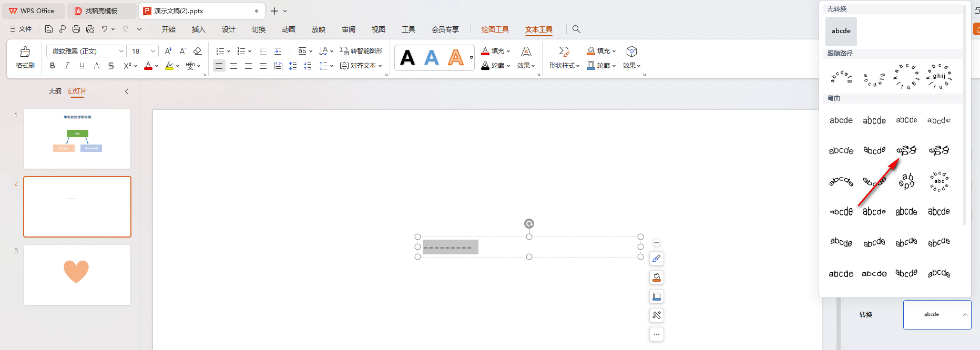Open the floating more options (…) button
Image resolution: width=980 pixels, height=350 pixels.
(657, 334)
